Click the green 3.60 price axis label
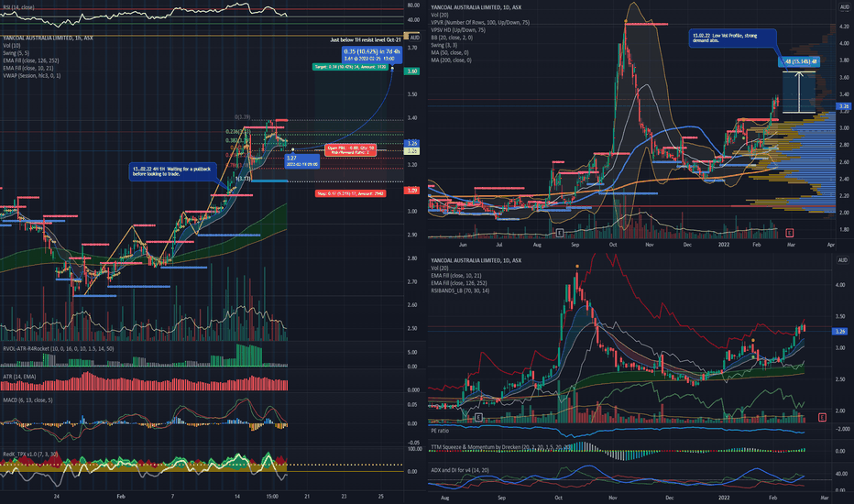 click(411, 71)
